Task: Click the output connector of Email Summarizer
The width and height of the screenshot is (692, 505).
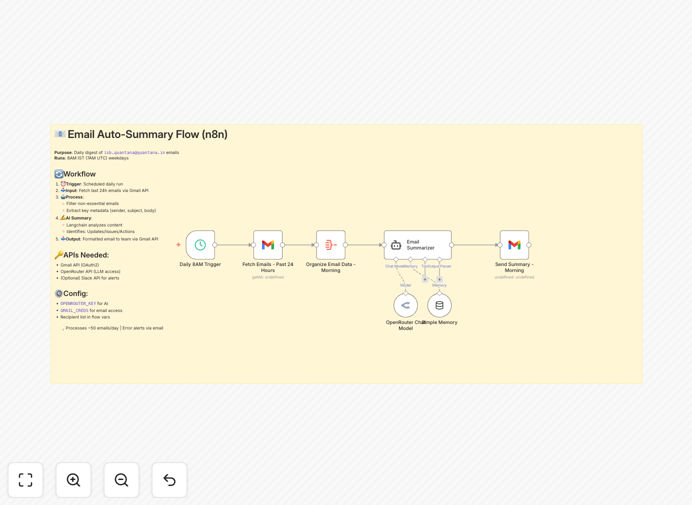Action: (451, 245)
